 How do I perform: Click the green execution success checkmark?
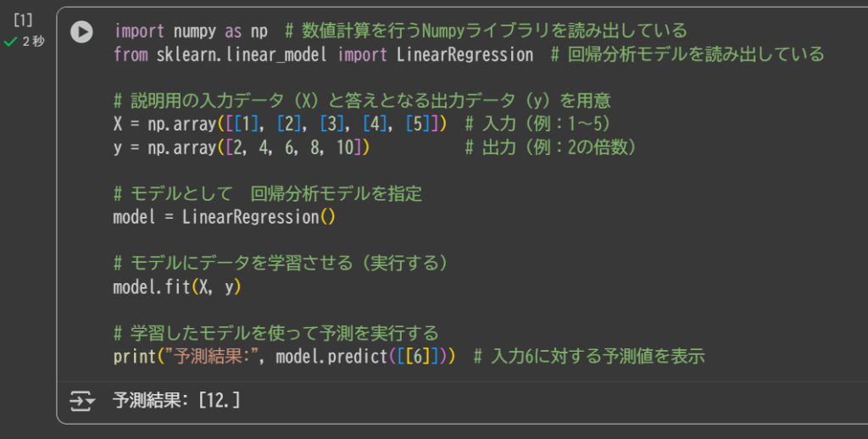click(10, 41)
